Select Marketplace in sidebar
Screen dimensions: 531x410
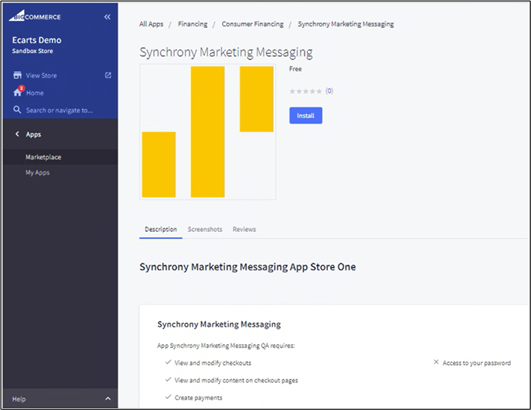tap(60, 157)
